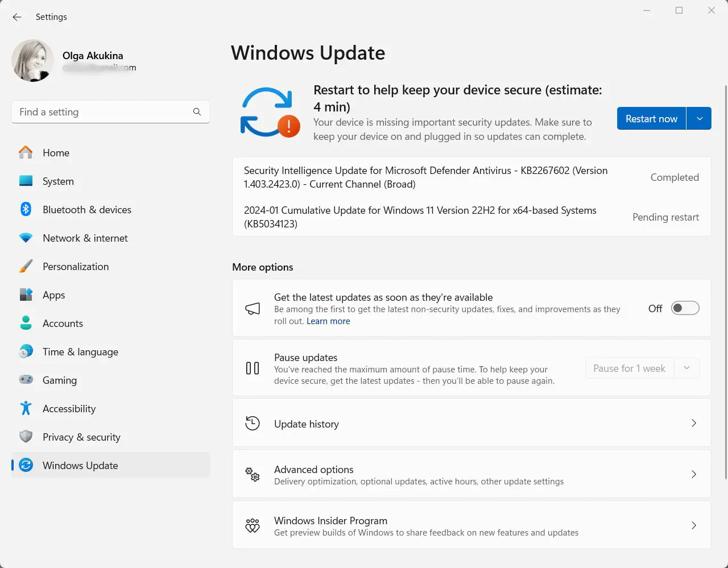Click the back arrow in Settings header

17,17
